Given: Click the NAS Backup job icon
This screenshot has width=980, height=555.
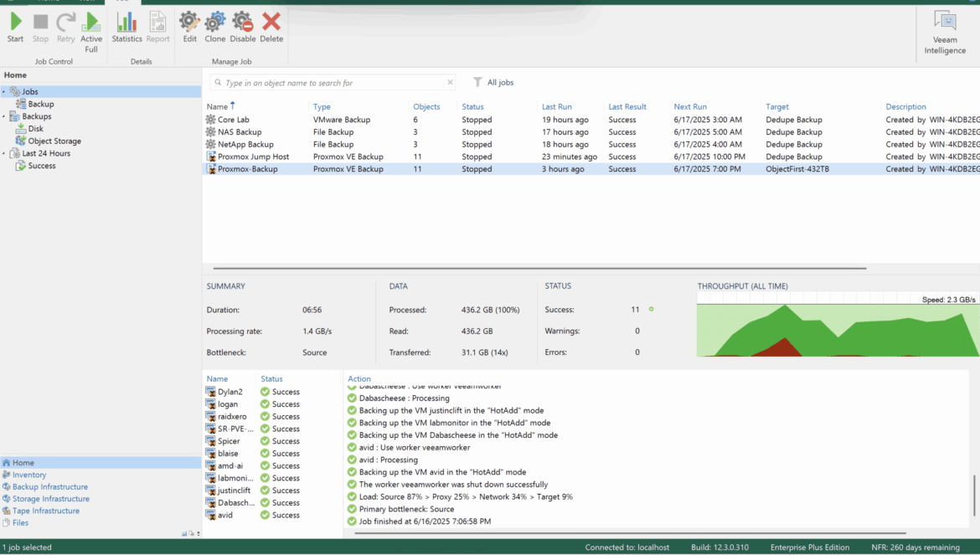Looking at the screenshot, I should [x=210, y=132].
